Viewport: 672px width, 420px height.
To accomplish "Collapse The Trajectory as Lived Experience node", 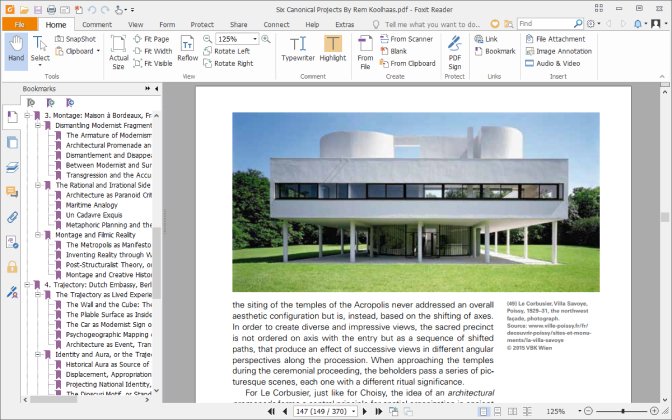I will 38,294.
